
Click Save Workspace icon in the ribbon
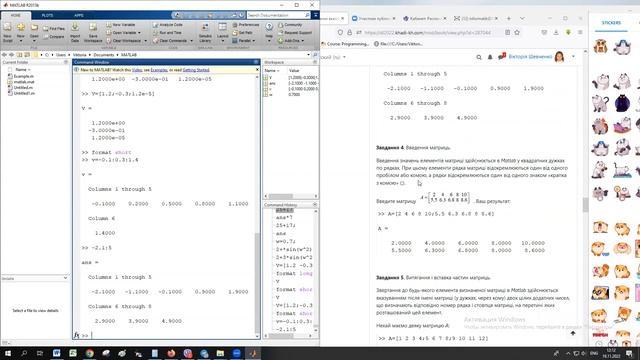[x=93, y=32]
